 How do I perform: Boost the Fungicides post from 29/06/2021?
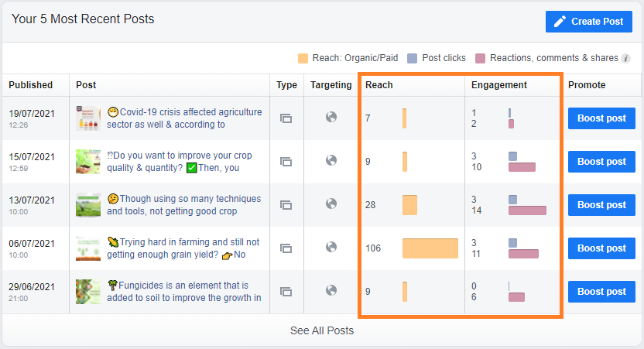601,292
